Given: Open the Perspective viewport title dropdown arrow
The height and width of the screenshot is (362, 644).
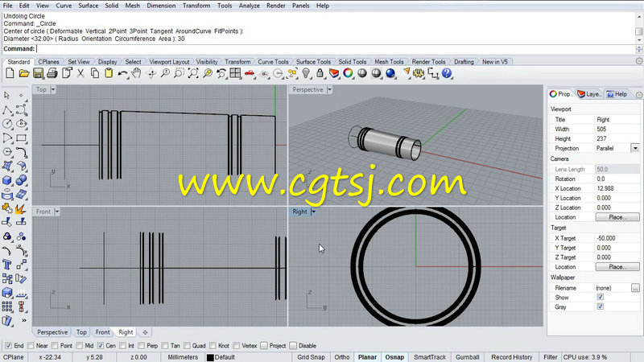Looking at the screenshot, I should [329, 89].
